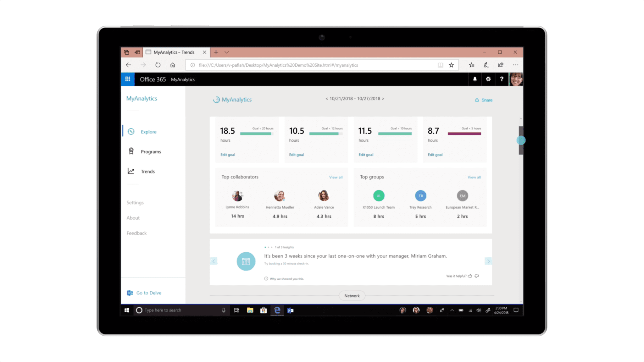This screenshot has width=644, height=362.
Task: Edit goal on the 11.5 hours card
Action: point(366,155)
